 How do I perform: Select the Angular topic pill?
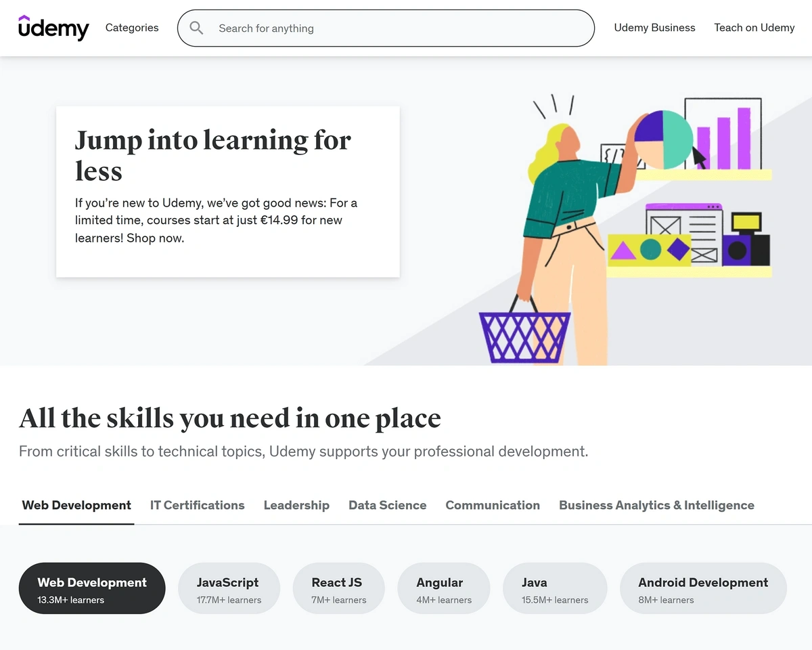click(444, 588)
